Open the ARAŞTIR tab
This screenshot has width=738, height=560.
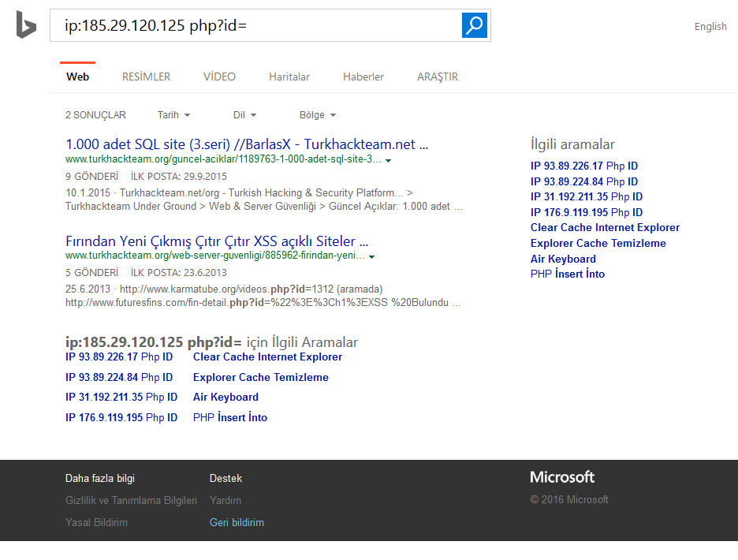coord(438,77)
